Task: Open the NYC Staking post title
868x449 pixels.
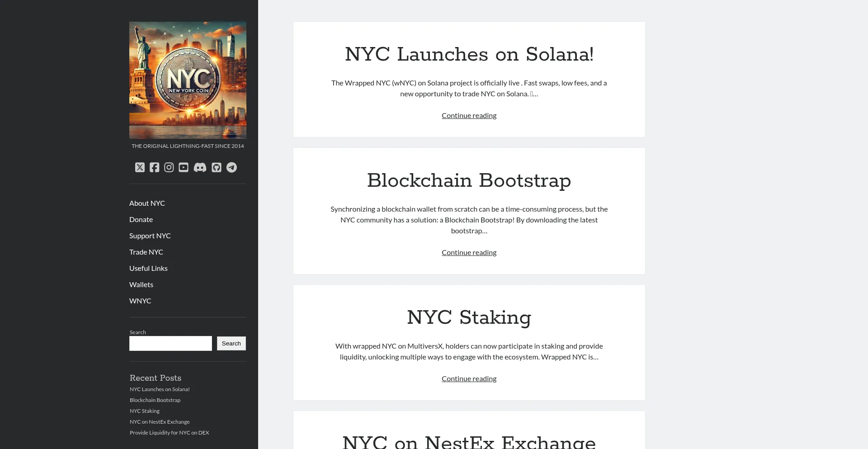Action: click(469, 317)
